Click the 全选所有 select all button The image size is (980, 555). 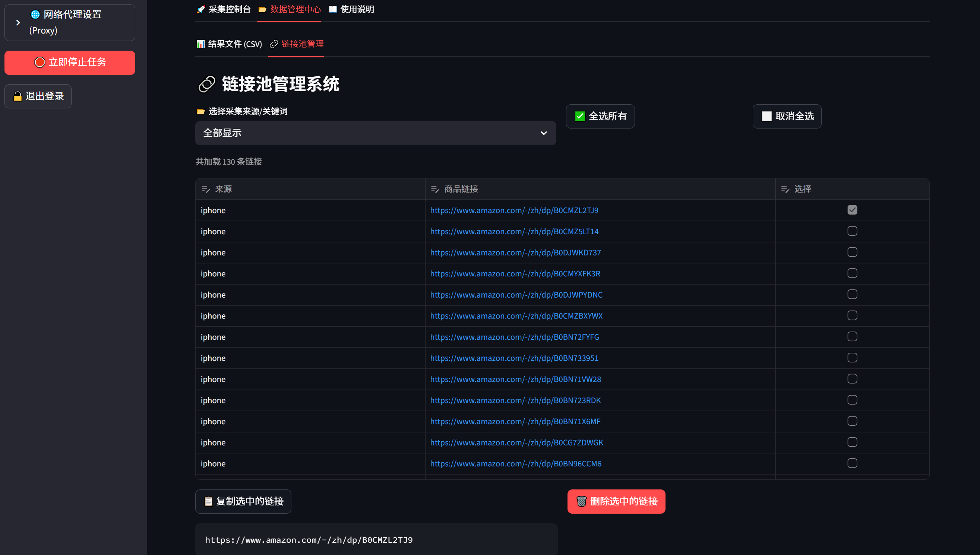click(600, 116)
